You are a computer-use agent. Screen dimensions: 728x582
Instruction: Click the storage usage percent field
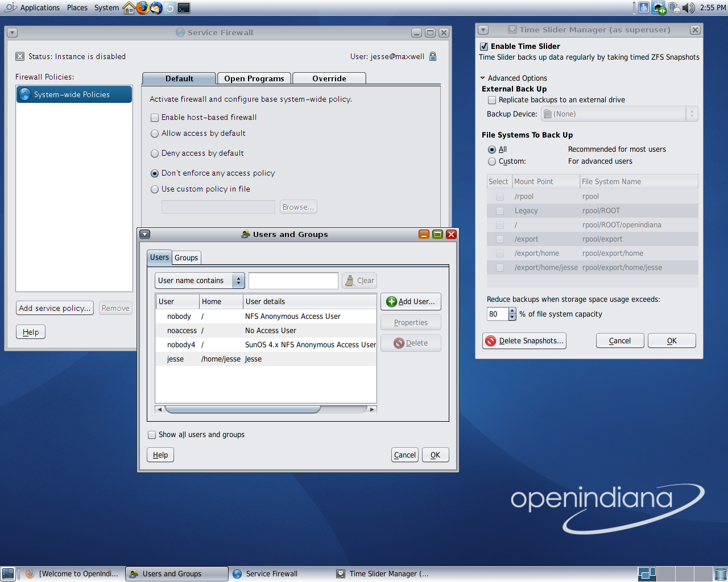click(497, 314)
